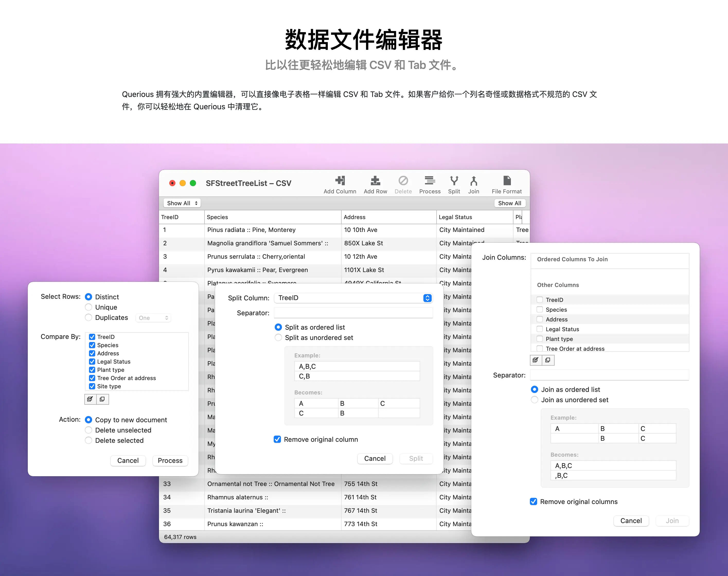
Task: Click the Add Row toolbar icon
Action: 375,181
